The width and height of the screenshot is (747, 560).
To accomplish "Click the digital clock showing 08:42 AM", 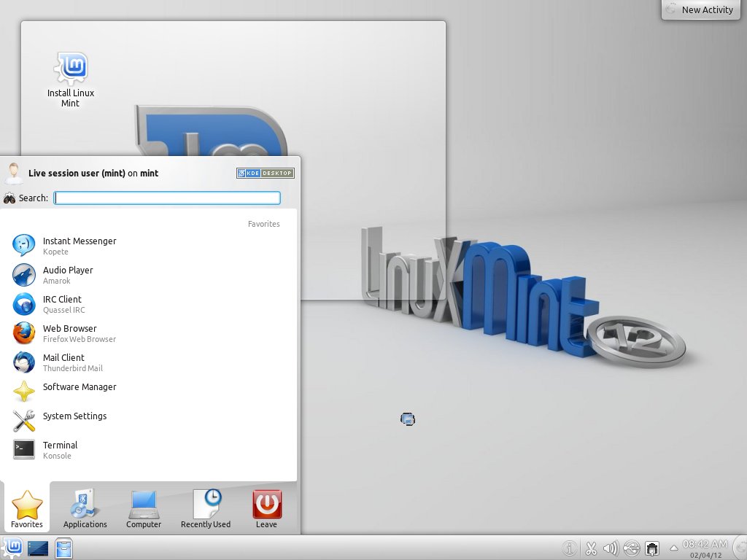I will point(705,544).
